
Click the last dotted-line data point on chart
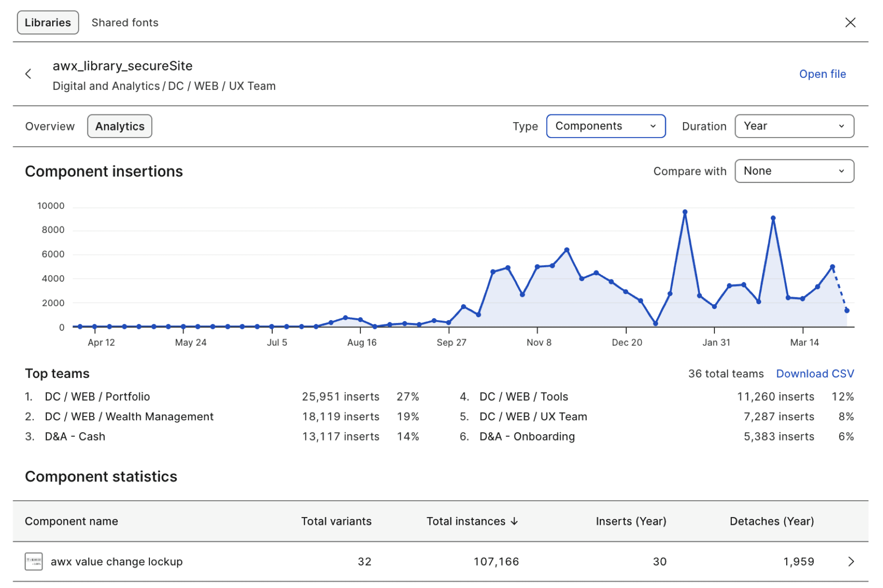[x=847, y=311]
